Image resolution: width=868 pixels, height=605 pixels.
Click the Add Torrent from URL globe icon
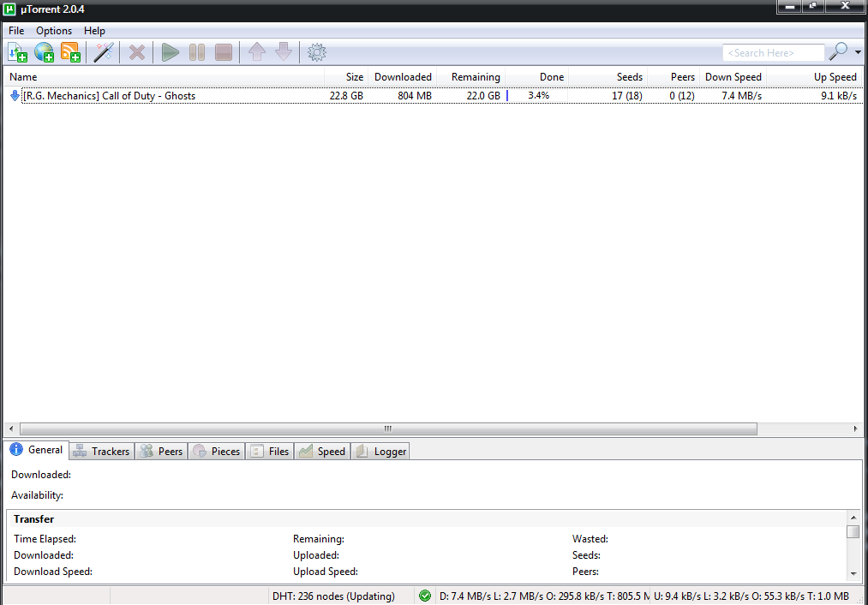coord(45,52)
